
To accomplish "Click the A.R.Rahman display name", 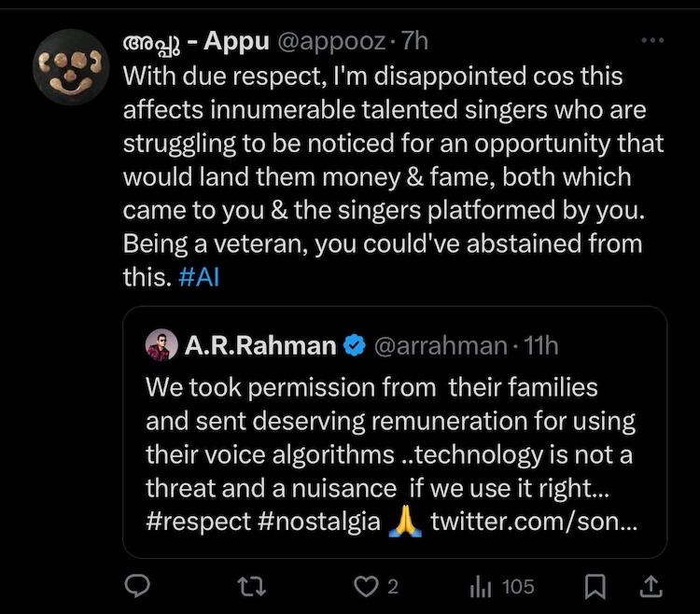I will click(x=260, y=345).
